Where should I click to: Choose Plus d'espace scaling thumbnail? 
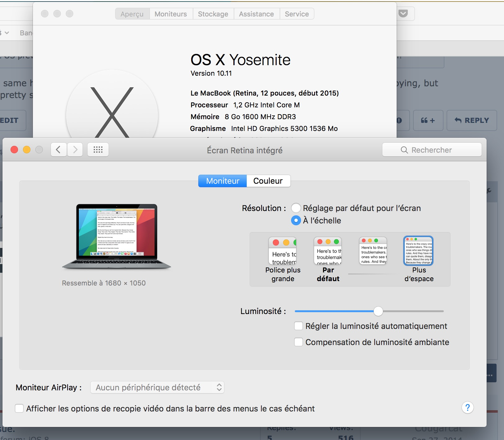tap(418, 251)
